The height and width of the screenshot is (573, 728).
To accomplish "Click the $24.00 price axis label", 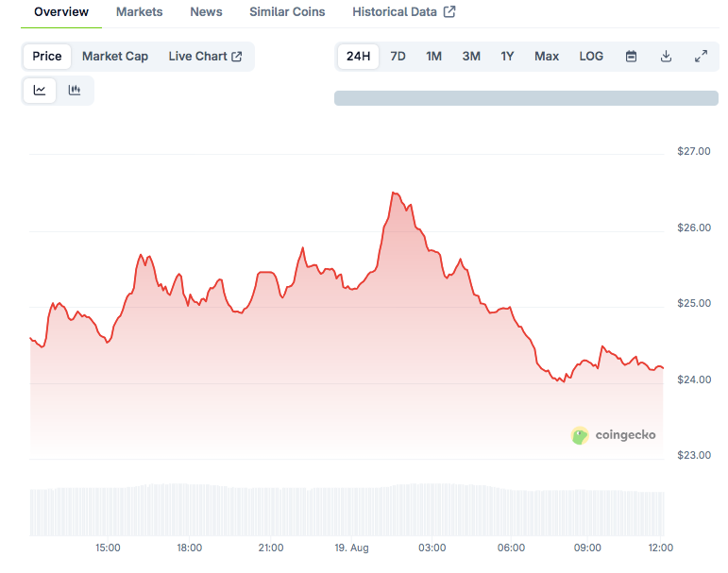I will [x=694, y=379].
